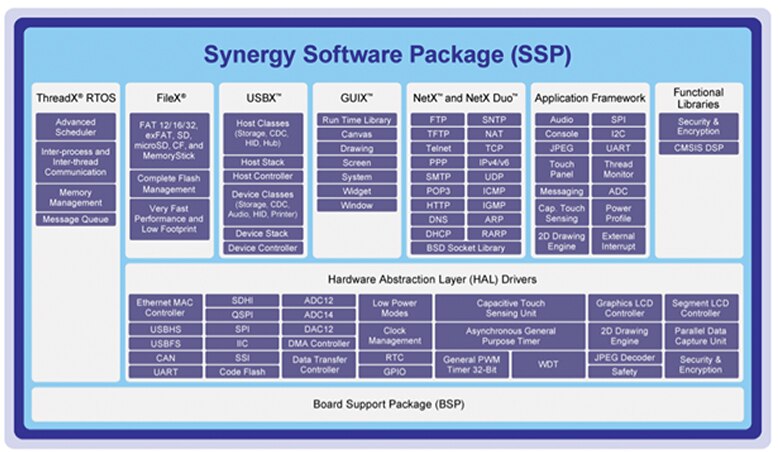
Task: Select the Window block
Action: click(357, 205)
